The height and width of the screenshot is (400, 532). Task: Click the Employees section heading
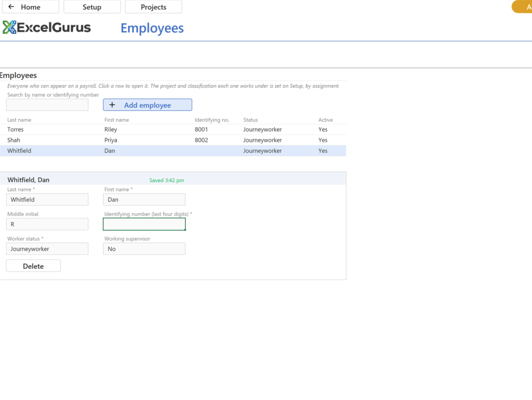[x=18, y=75]
